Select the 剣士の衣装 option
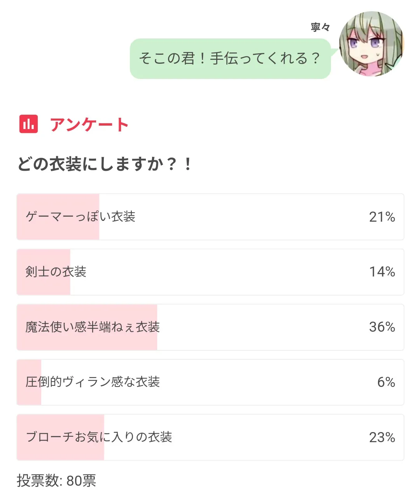This screenshot has width=420, height=504. (210, 272)
